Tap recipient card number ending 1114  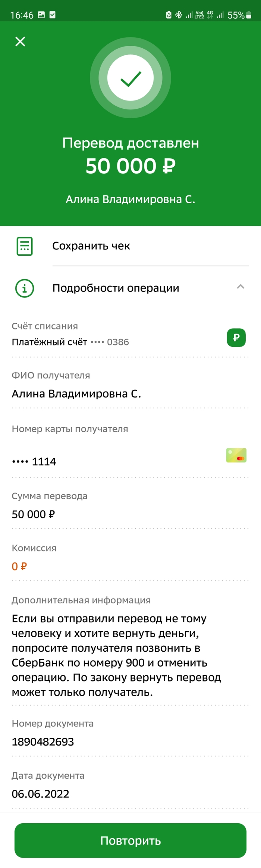(34, 462)
